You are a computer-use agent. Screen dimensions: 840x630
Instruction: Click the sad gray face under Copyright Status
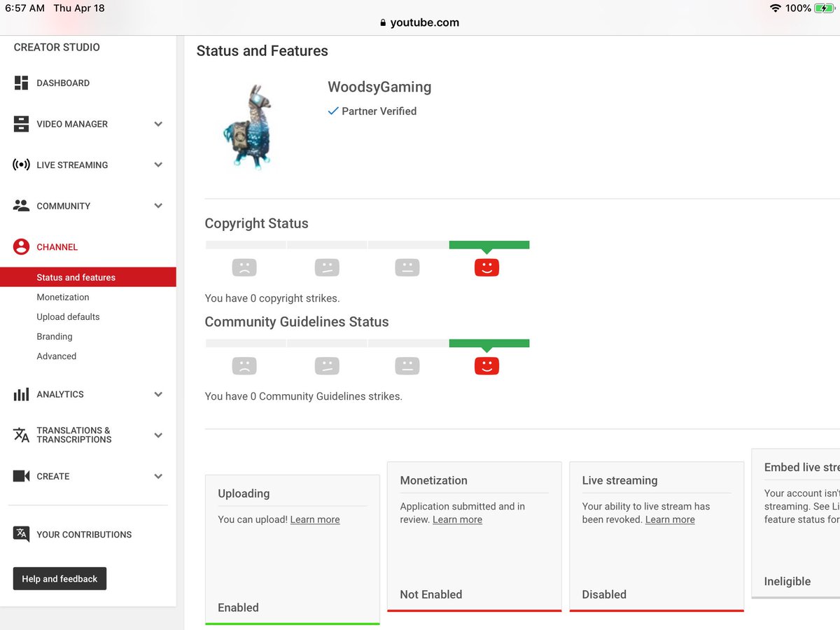click(244, 267)
